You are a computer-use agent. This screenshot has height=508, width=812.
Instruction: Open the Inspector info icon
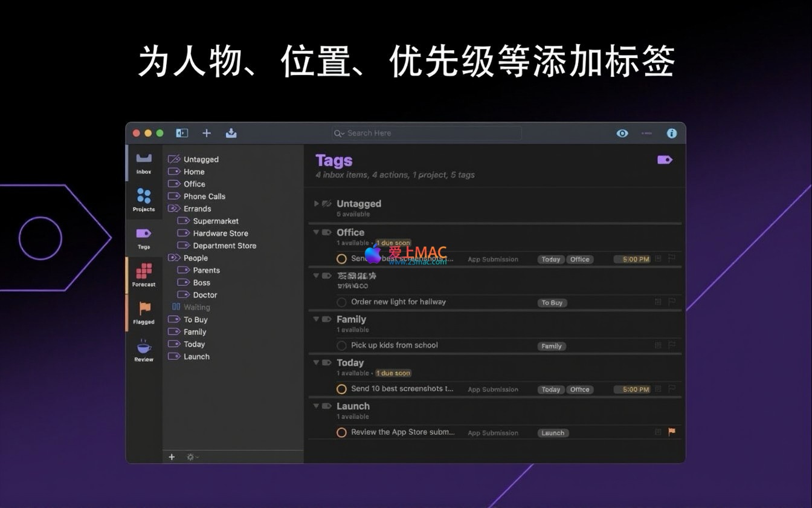[671, 133]
